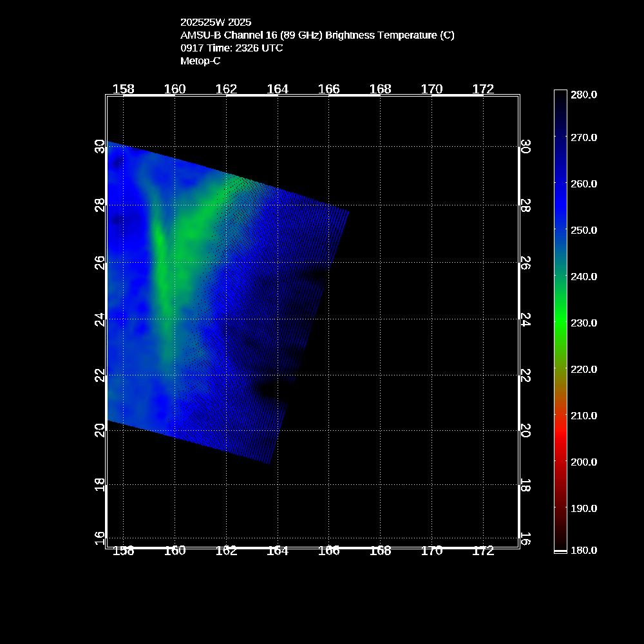The height and width of the screenshot is (644, 644).
Task: Select the Metop-C satellite label
Action: pos(200,61)
